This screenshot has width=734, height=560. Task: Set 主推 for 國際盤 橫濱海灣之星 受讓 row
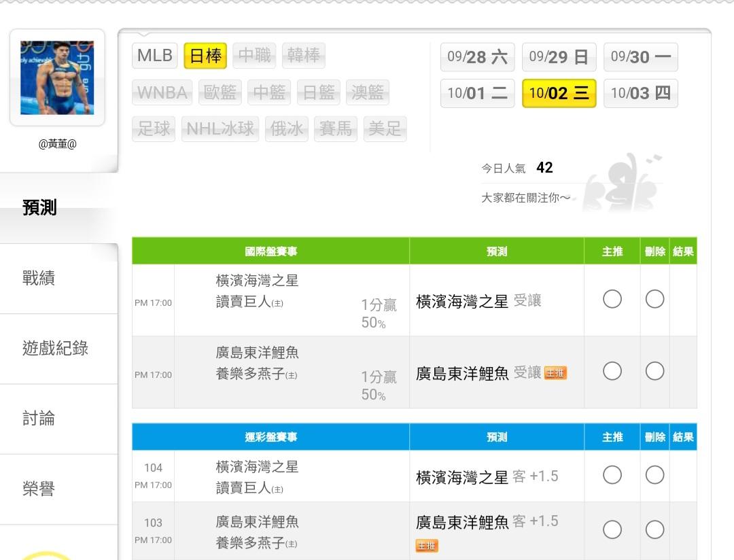point(612,299)
